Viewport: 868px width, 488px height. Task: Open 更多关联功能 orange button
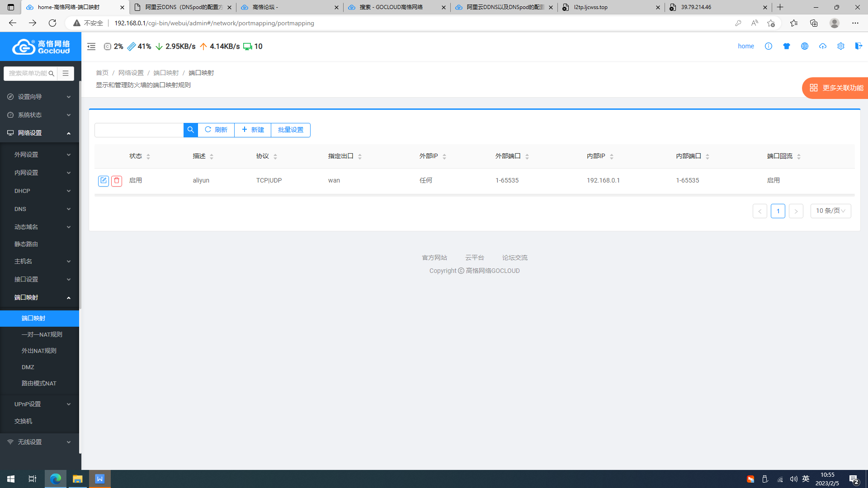click(835, 88)
